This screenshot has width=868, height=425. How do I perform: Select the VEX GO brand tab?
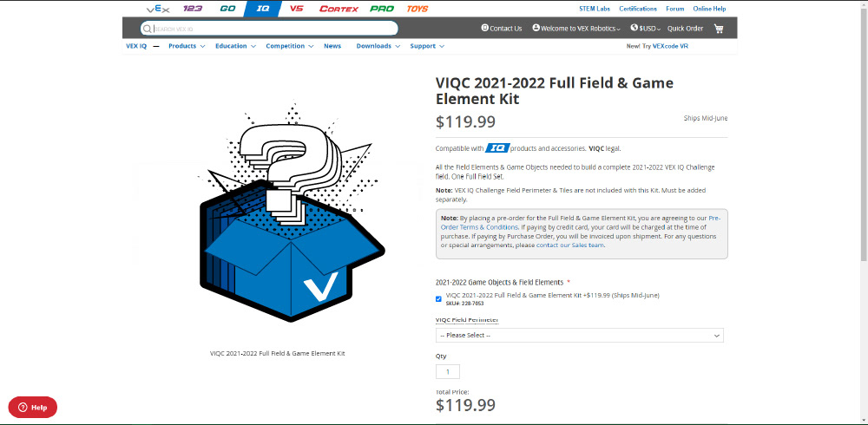(227, 9)
